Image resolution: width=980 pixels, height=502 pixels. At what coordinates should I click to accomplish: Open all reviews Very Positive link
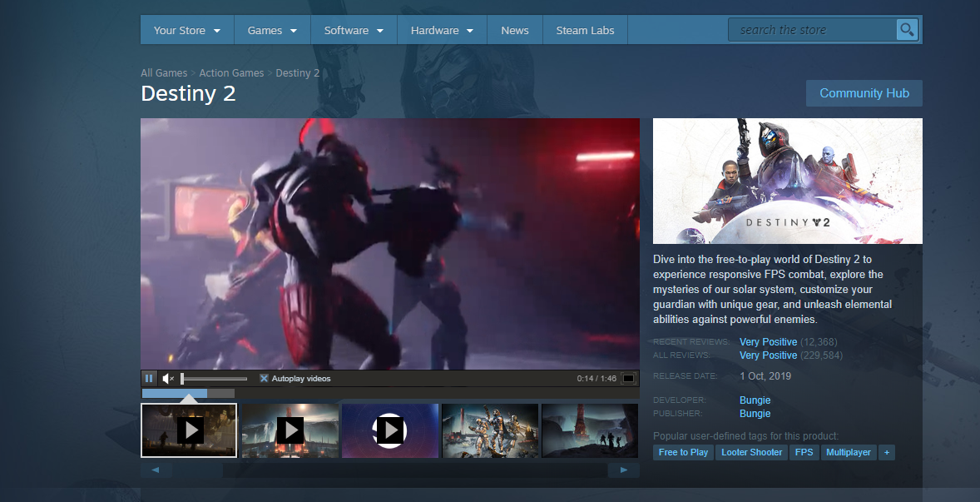768,355
